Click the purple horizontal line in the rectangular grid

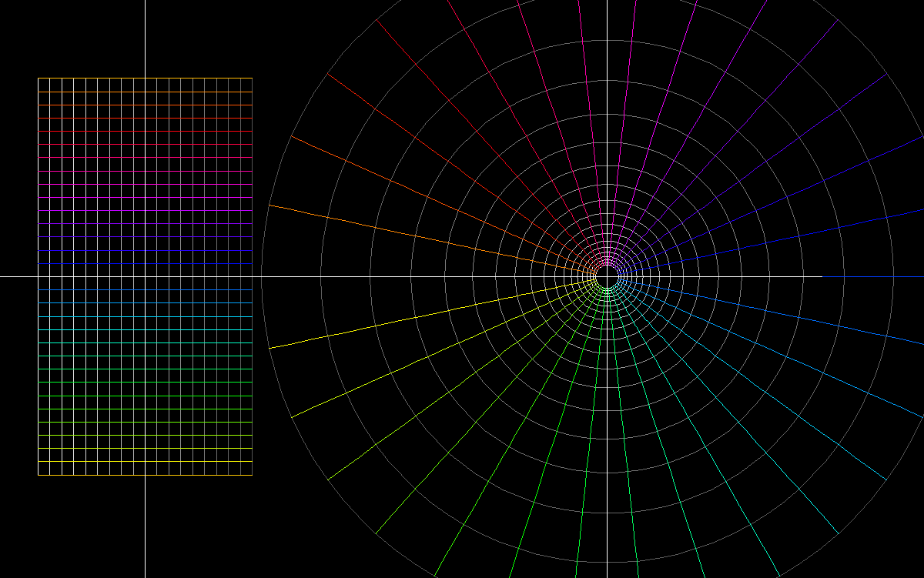pos(145,224)
